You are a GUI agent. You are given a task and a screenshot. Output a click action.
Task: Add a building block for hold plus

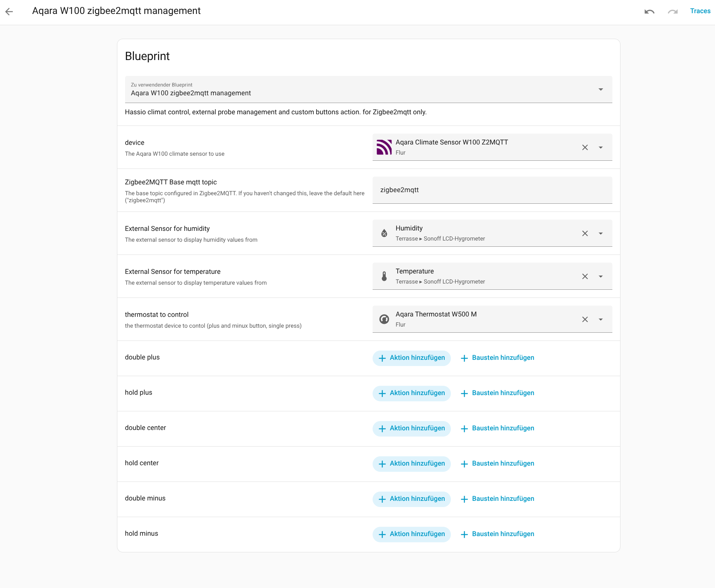point(497,393)
